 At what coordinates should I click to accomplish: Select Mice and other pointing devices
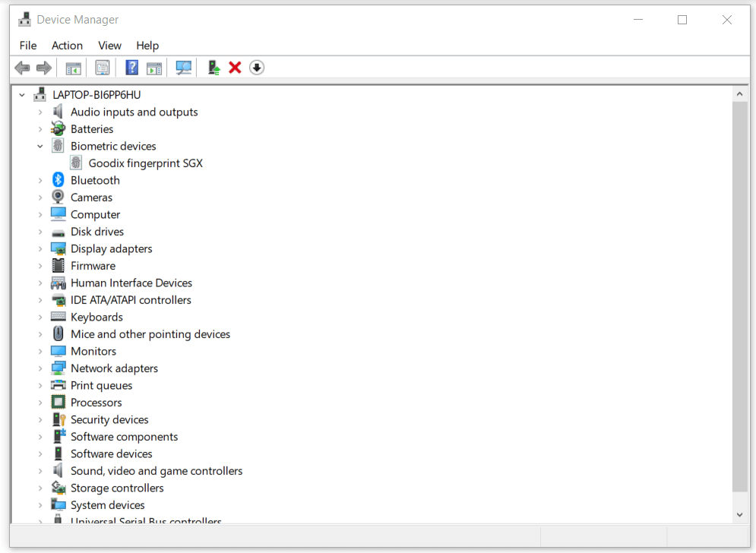[150, 334]
